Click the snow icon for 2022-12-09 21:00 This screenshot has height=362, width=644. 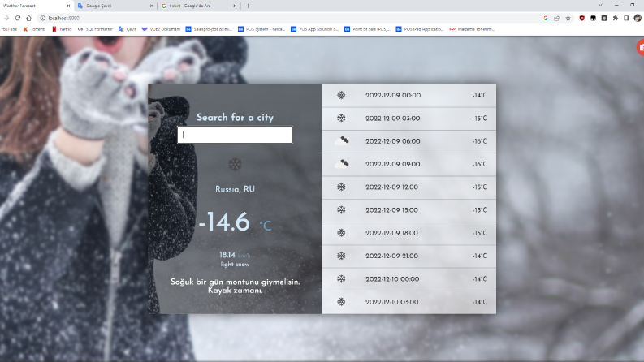click(341, 256)
